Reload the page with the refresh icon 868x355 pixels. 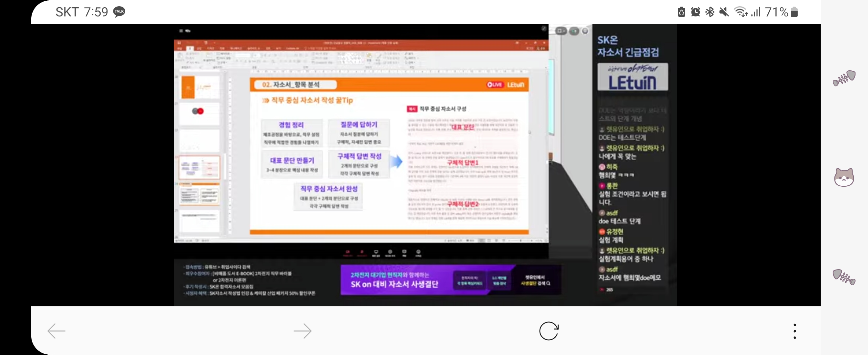[x=548, y=331]
